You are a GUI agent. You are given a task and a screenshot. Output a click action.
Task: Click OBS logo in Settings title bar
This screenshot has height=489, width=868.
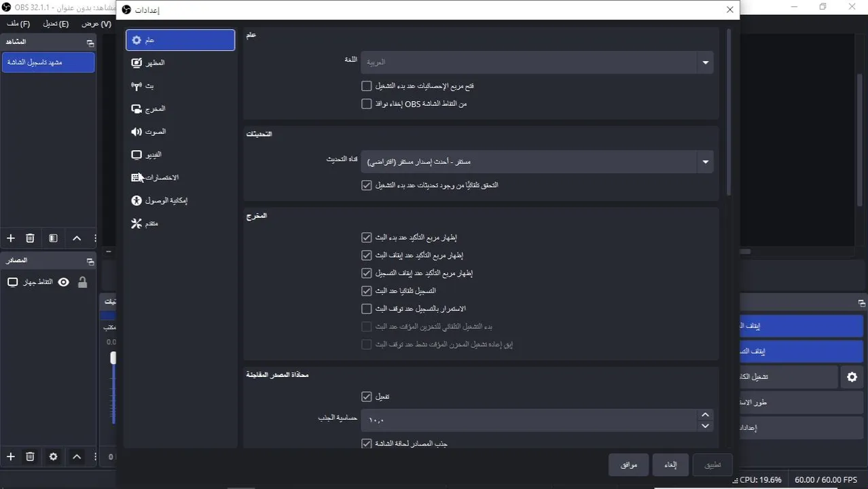pyautogui.click(x=128, y=10)
